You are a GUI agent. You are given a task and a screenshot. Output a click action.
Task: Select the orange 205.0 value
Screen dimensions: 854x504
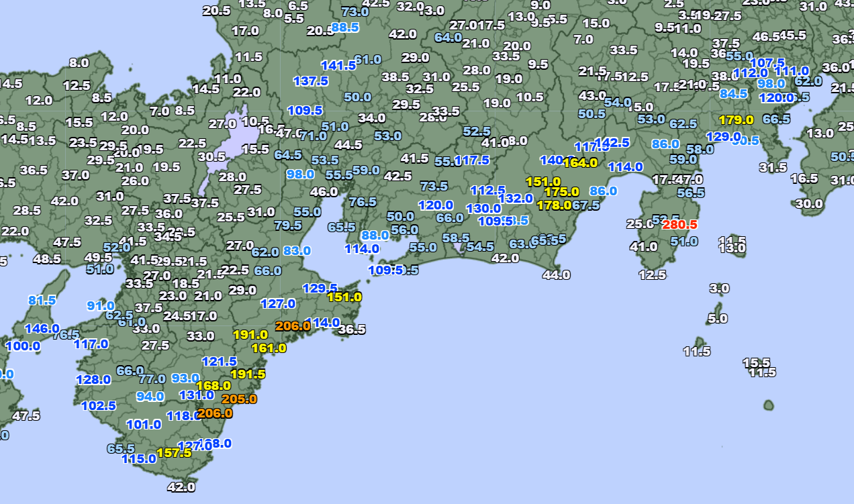(239, 399)
